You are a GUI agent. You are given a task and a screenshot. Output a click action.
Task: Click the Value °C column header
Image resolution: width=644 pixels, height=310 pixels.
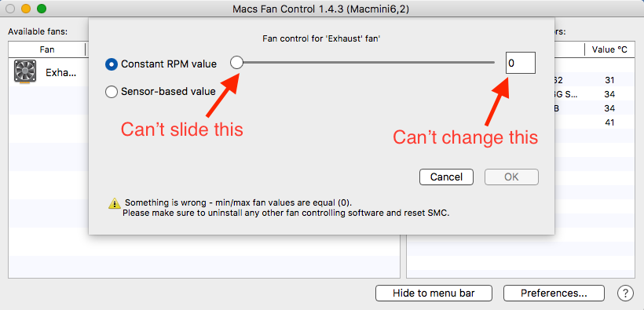609,49
